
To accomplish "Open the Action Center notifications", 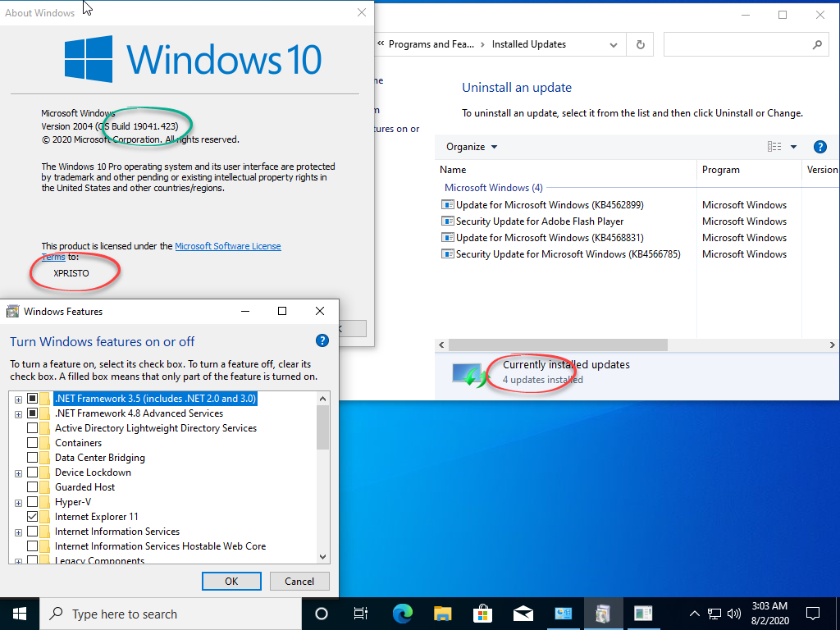I will click(813, 614).
